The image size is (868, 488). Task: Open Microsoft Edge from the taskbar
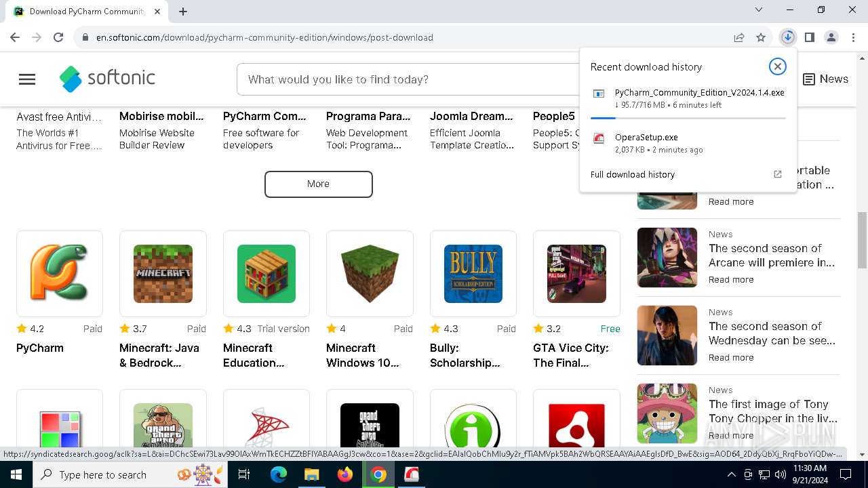pos(279,474)
